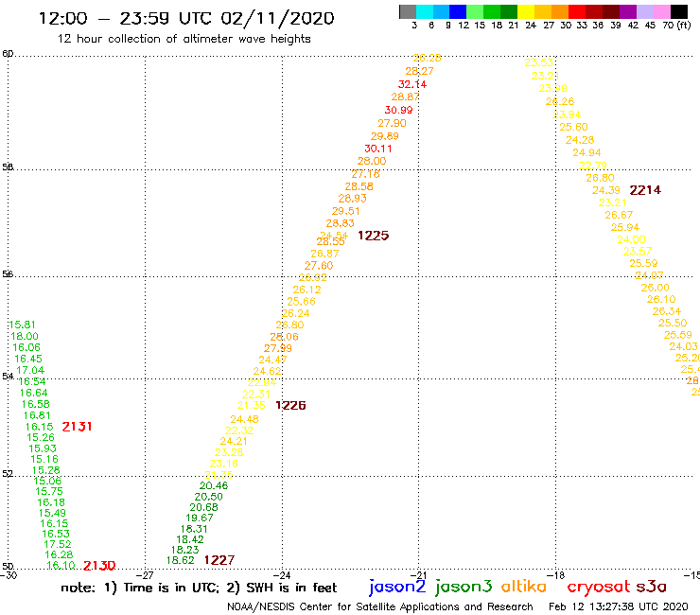The height and width of the screenshot is (615, 700).
Task: Select the pass time label 1227
Action: click(219, 560)
